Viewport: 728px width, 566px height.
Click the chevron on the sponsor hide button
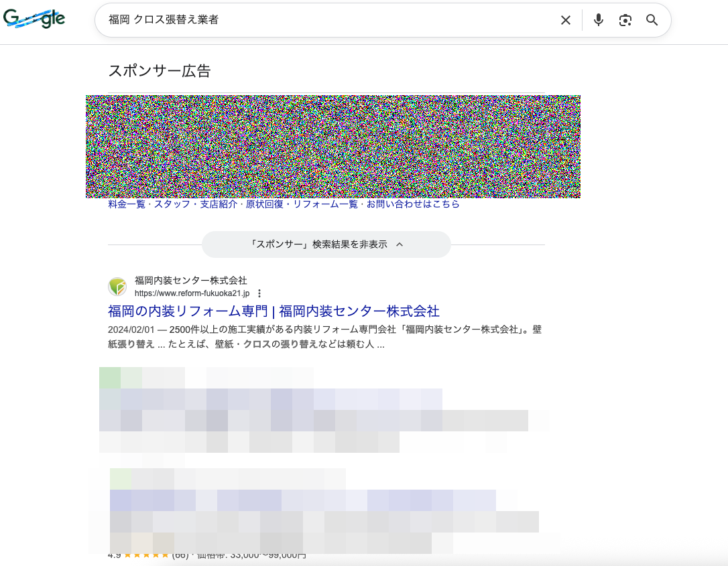tap(400, 244)
